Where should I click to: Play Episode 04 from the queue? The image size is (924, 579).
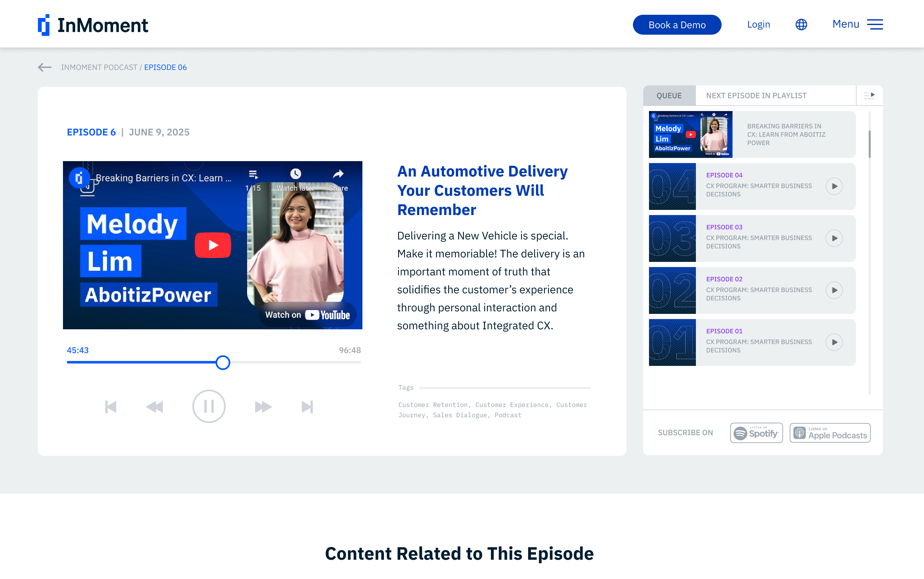click(835, 186)
